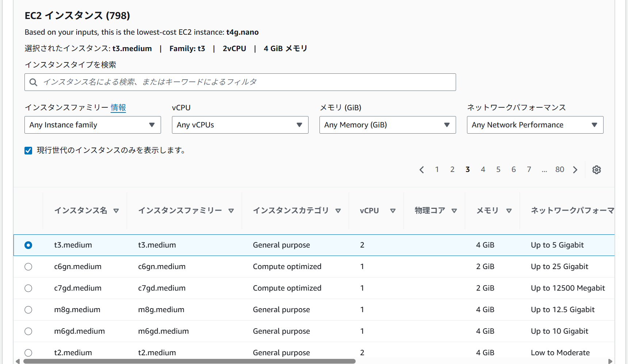Click the t4g.nano lowest-cost instance text
The width and height of the screenshot is (628, 364).
pyautogui.click(x=242, y=32)
